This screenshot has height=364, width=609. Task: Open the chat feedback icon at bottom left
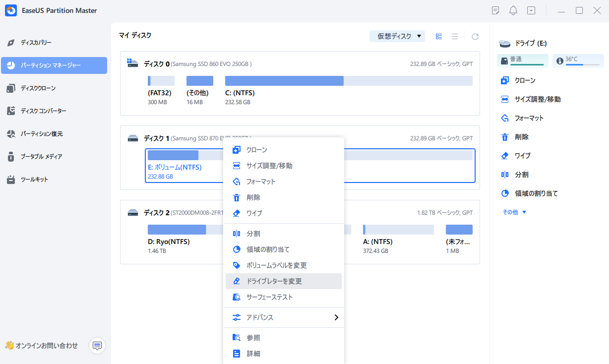coord(97,345)
